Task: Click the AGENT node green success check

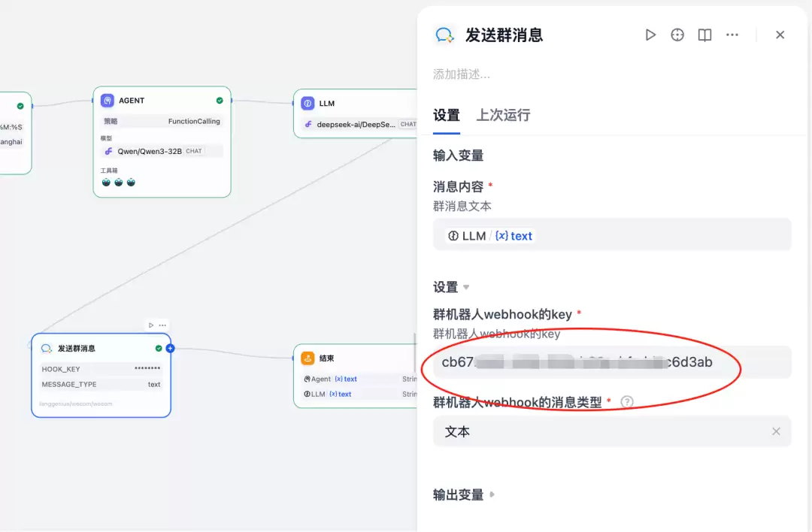Action: click(220, 101)
